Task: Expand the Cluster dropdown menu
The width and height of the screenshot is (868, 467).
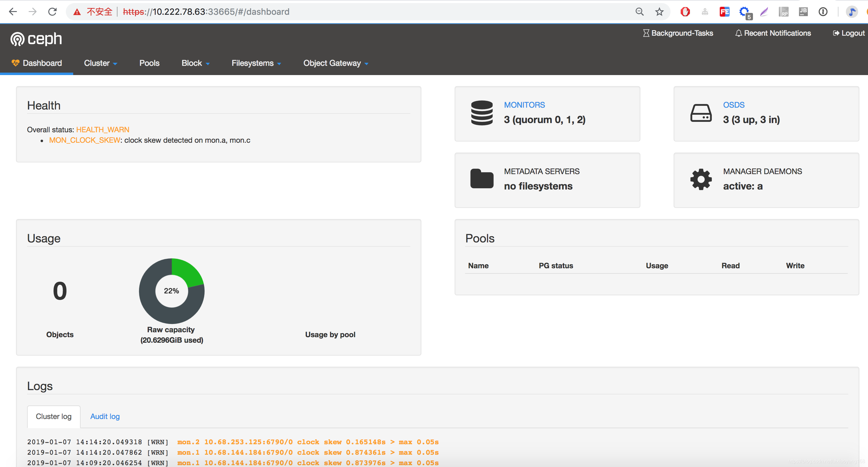Action: pyautogui.click(x=100, y=63)
